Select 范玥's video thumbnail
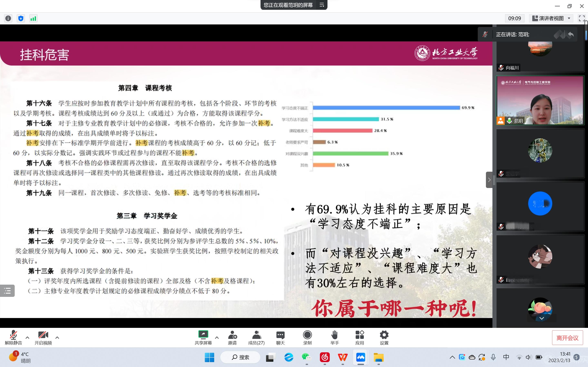Viewport: 588px width, 367px height. (x=540, y=100)
